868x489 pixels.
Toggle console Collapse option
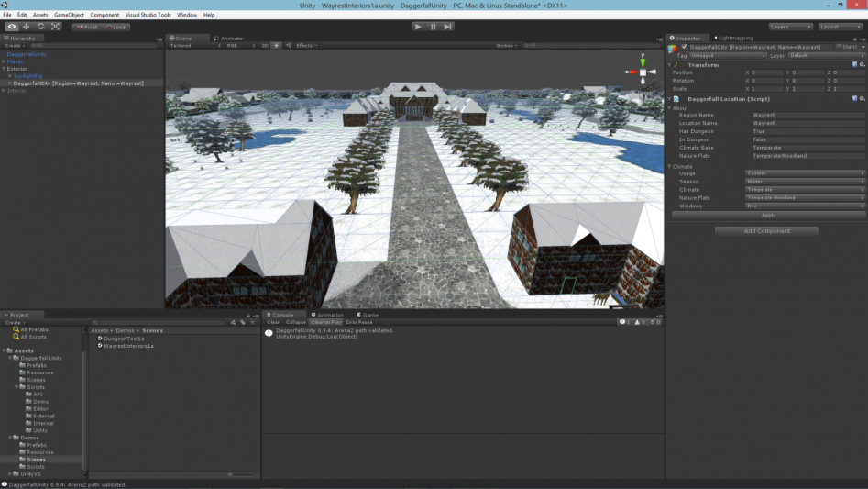coord(296,322)
